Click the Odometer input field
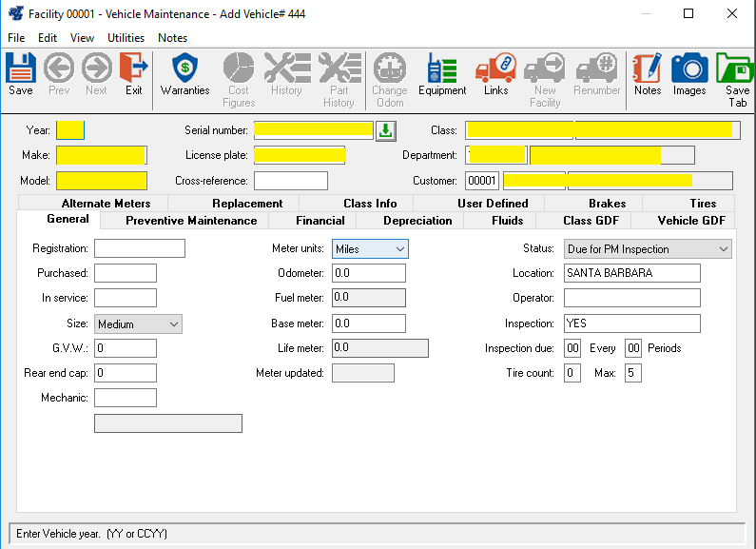Image resolution: width=756 pixels, height=549 pixels. pos(369,273)
